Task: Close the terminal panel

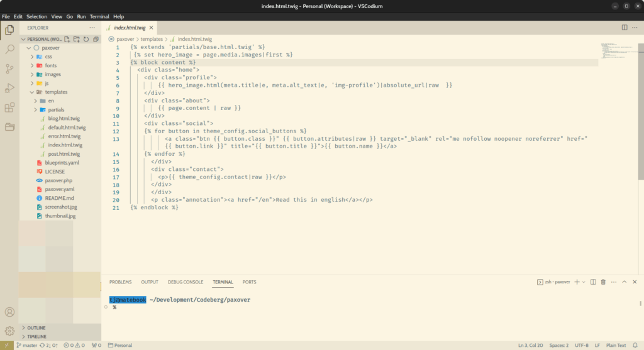Action: pyautogui.click(x=635, y=282)
